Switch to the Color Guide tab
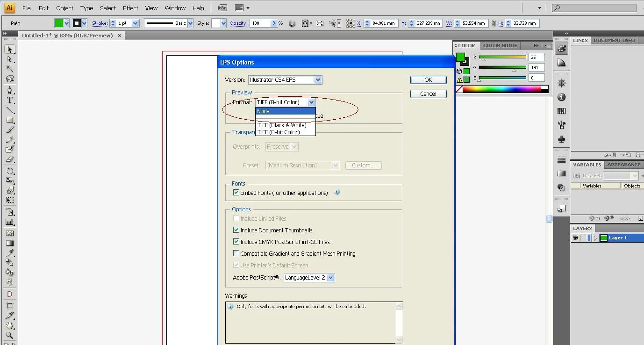This screenshot has height=345, width=644. (500, 45)
